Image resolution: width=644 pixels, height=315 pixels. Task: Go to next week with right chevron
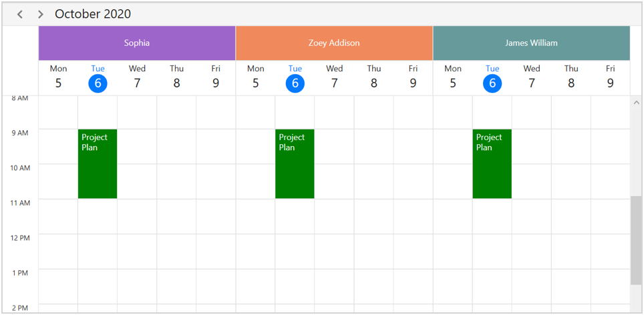[x=41, y=14]
